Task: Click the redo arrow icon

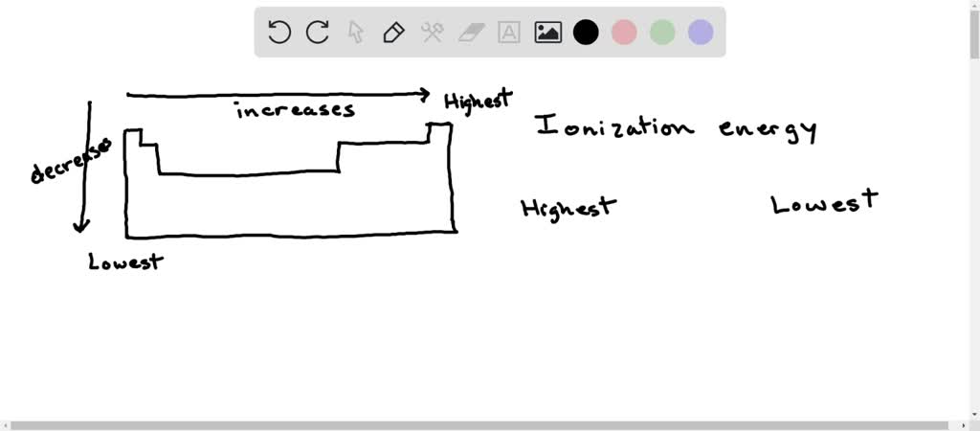Action: pos(318,32)
